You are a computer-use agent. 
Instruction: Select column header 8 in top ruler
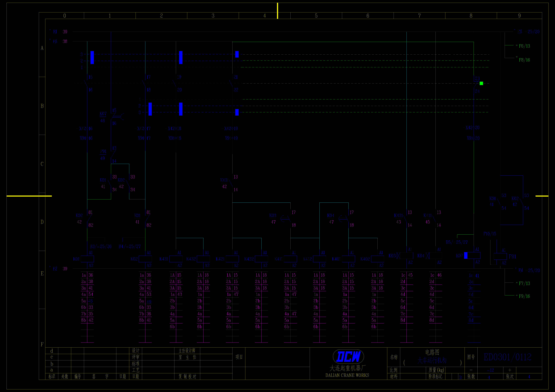471,16
